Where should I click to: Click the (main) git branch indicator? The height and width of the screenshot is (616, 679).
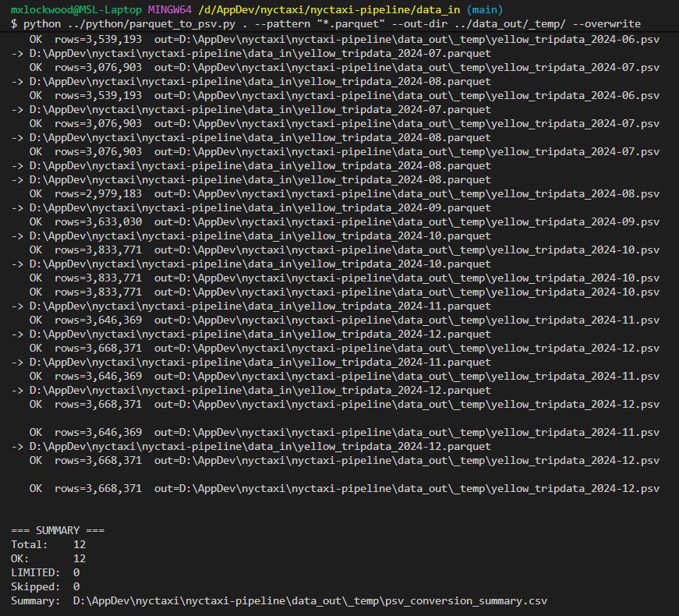pyautogui.click(x=485, y=9)
